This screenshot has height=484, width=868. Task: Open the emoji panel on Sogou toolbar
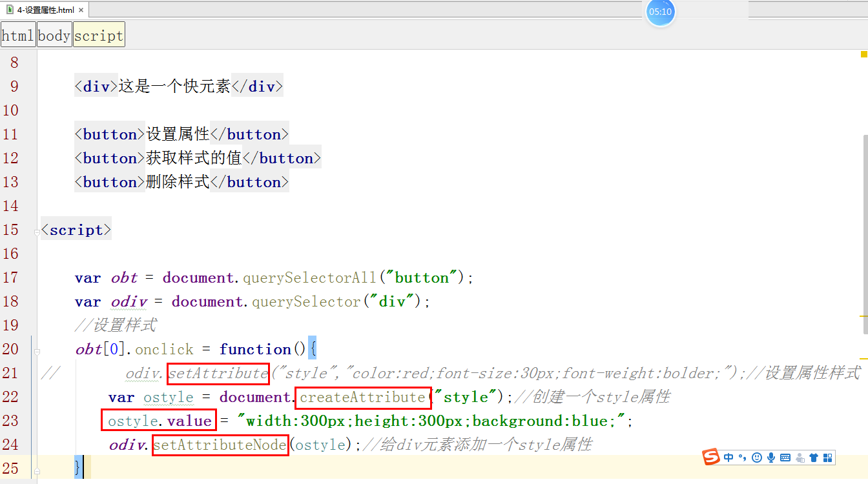click(x=757, y=457)
